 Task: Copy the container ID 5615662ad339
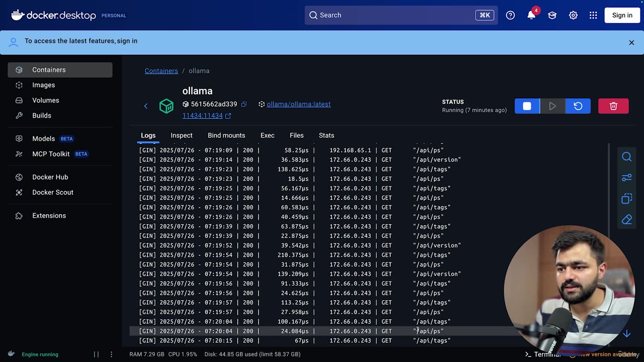(244, 104)
